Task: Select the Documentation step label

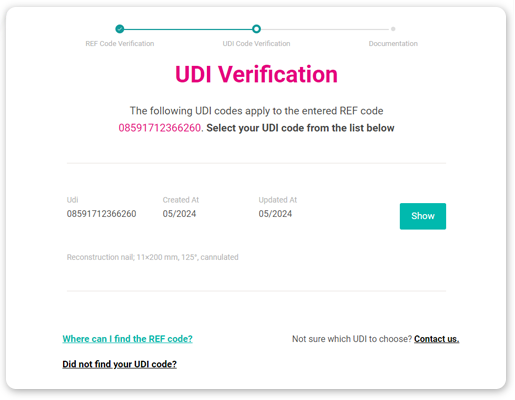Action: pos(393,44)
